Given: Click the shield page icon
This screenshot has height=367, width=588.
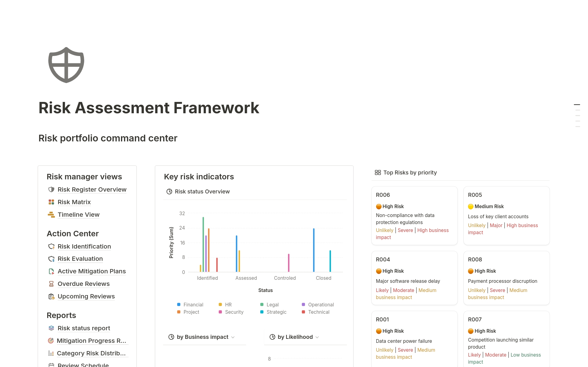Looking at the screenshot, I should pos(66,65).
